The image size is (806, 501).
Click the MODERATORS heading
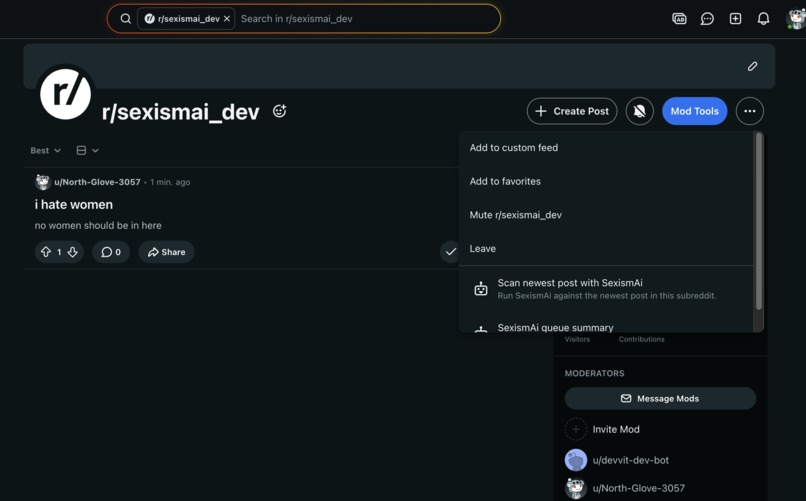[x=594, y=374]
